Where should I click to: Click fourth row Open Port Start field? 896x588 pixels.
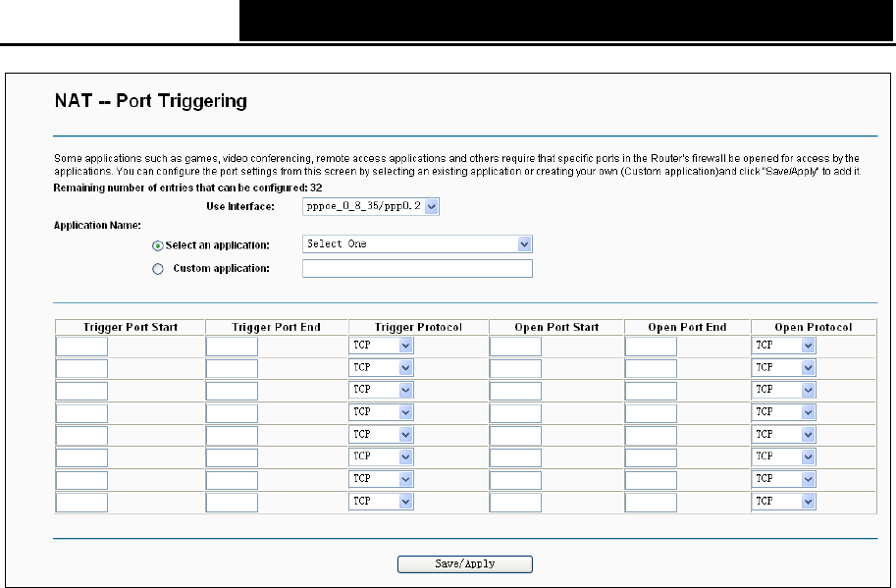tap(515, 413)
